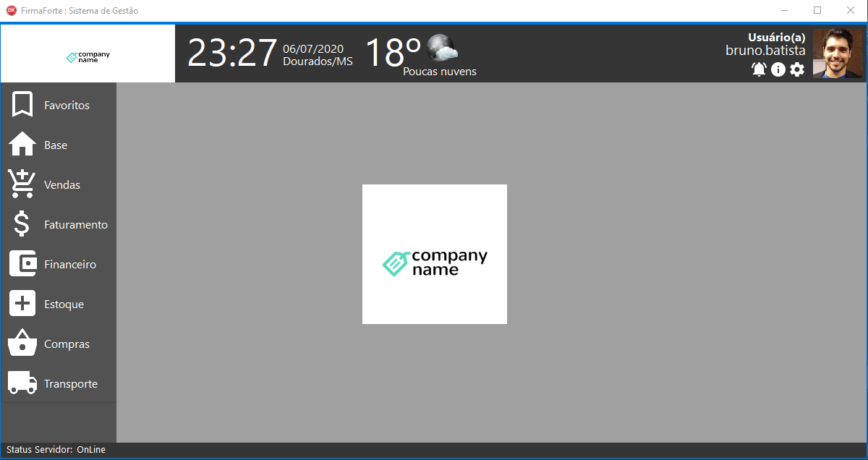Click the 23:27 clock display

click(232, 53)
